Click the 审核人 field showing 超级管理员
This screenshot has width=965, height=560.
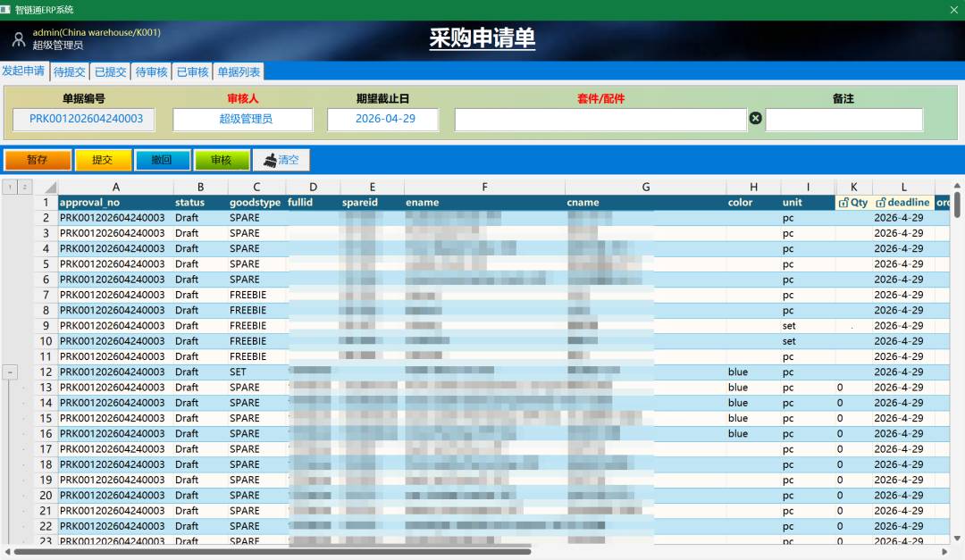[243, 119]
